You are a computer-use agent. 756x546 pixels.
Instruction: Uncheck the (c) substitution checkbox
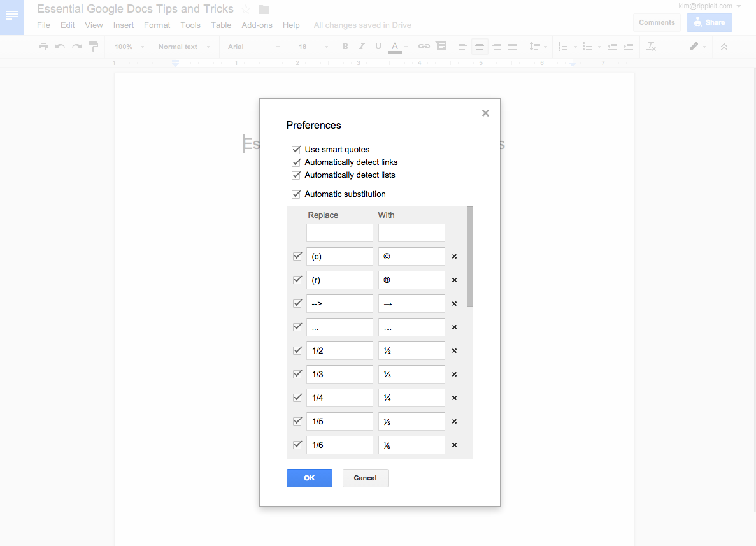coord(297,256)
